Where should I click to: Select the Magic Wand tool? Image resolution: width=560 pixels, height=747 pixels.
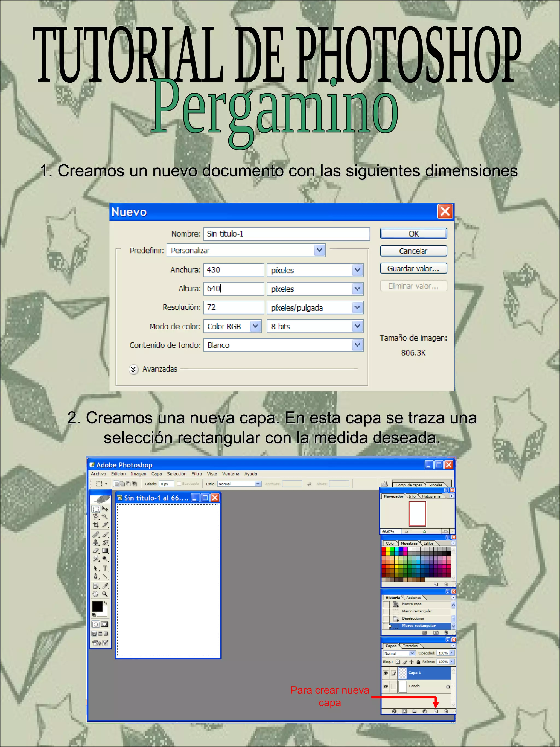tap(105, 516)
